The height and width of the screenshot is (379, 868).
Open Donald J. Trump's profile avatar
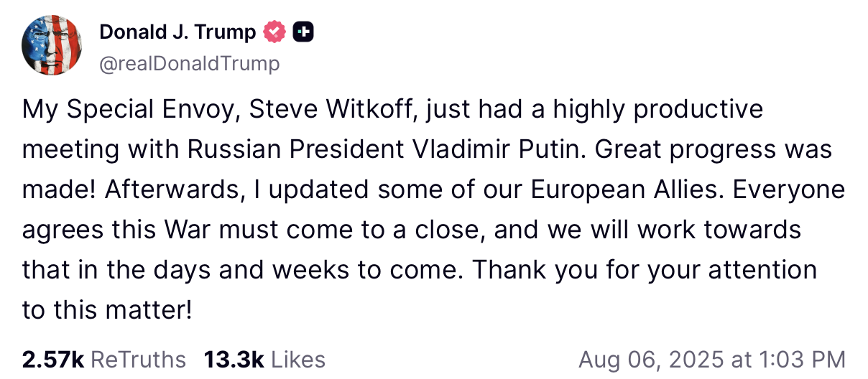[52, 46]
